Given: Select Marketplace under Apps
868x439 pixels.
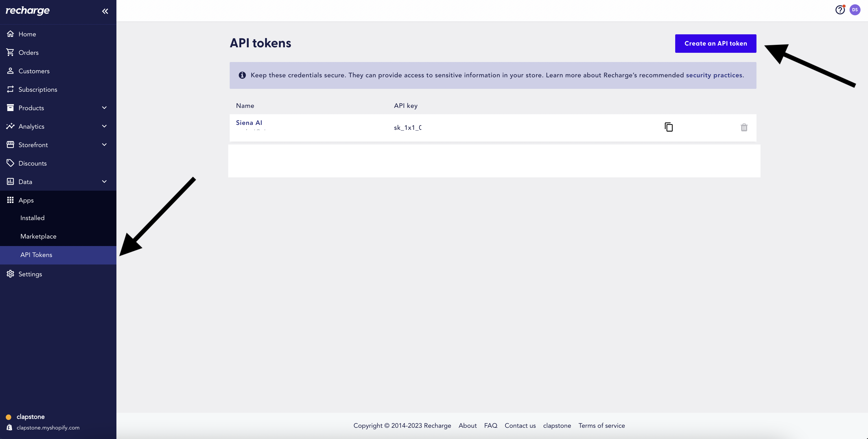Looking at the screenshot, I should [x=58, y=236].
